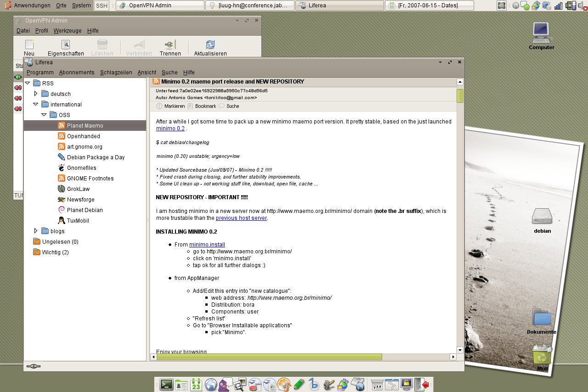
Task: Click the lock screen monitor icon in the dock
Action: coord(406,384)
